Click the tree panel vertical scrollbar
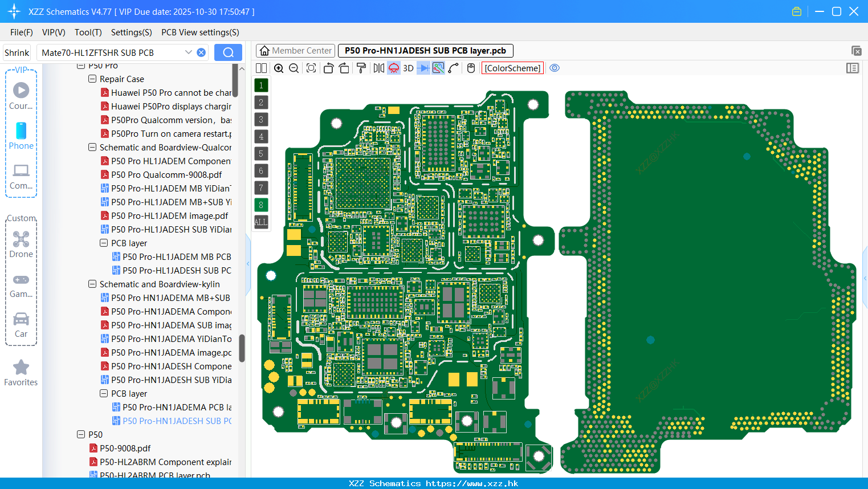The width and height of the screenshot is (868, 489). tap(242, 348)
